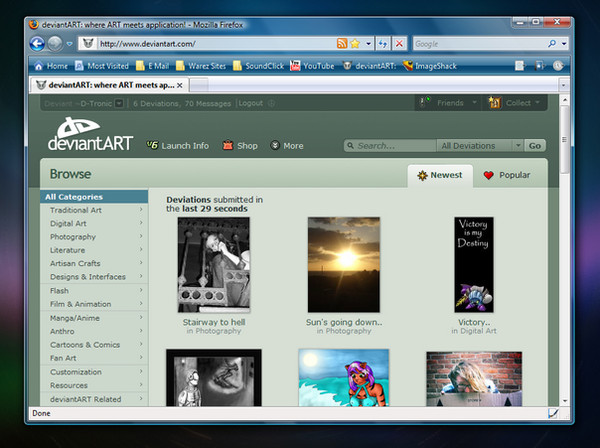This screenshot has height=448, width=600.
Task: Open the Film & Animation category
Action: pos(80,304)
